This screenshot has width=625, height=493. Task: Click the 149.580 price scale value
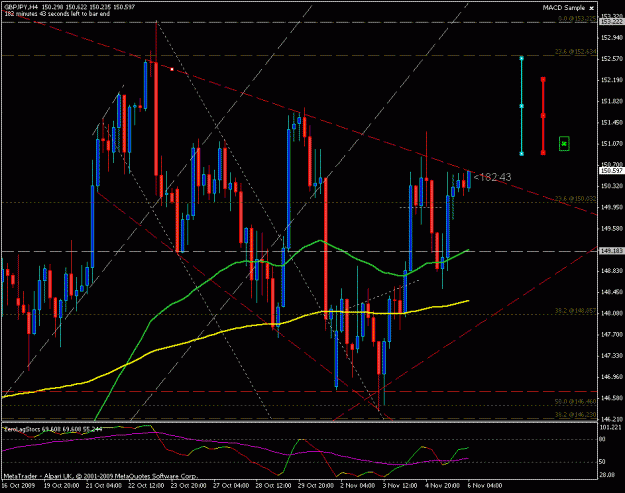pyautogui.click(x=611, y=228)
